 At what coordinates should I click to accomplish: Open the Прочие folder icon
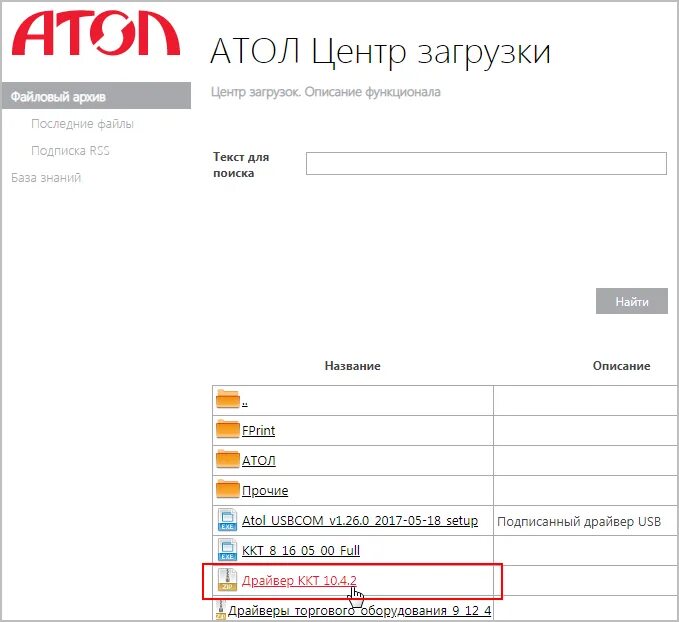[x=228, y=489]
